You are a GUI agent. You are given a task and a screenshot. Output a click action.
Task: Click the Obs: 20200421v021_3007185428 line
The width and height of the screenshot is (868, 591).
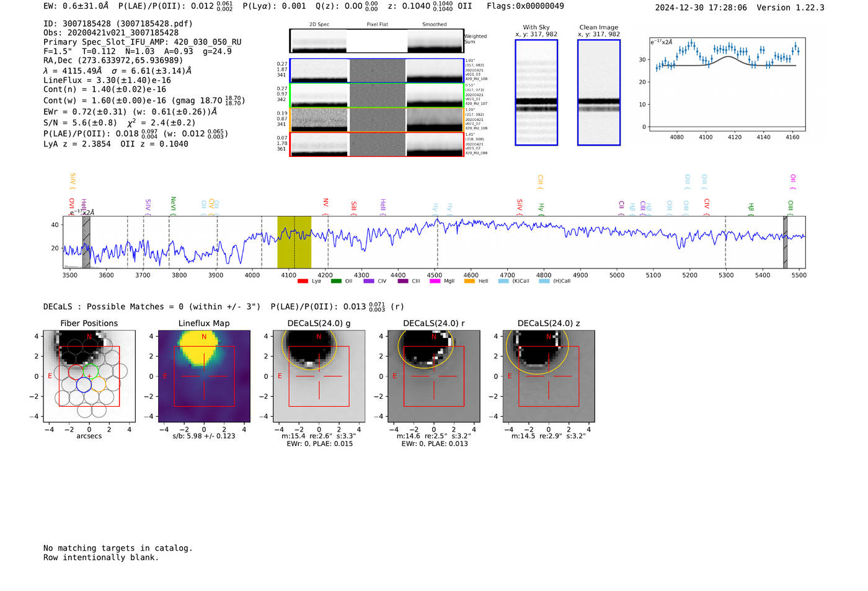111,32
